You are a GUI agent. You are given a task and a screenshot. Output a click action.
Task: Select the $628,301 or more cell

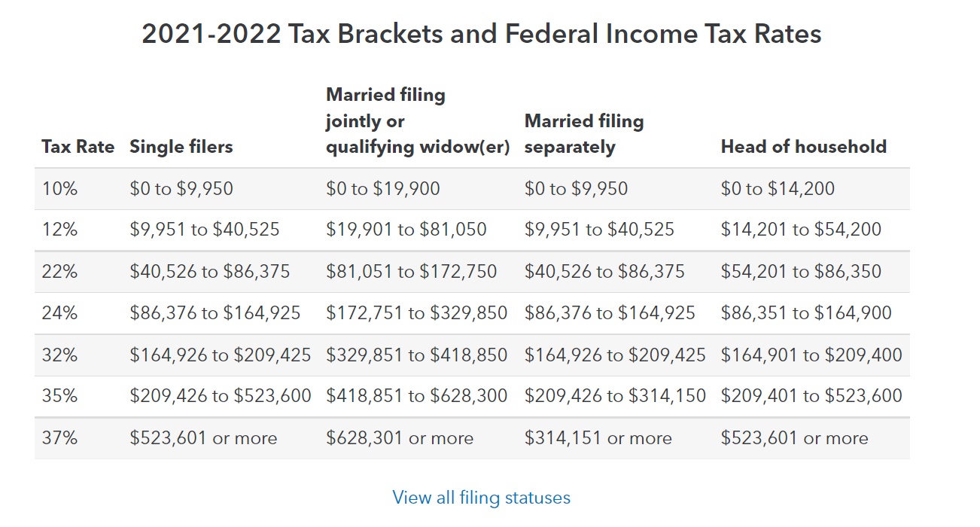(x=399, y=438)
